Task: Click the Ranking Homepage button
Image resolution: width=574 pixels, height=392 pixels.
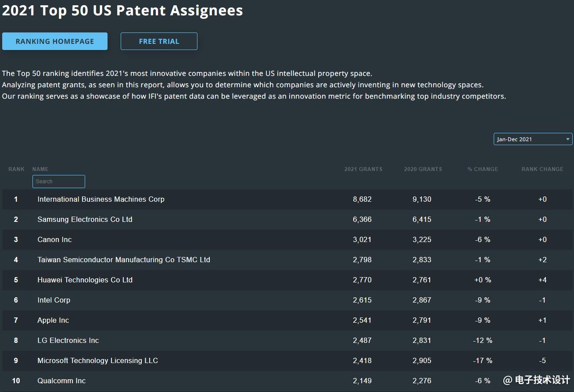Action: point(55,41)
